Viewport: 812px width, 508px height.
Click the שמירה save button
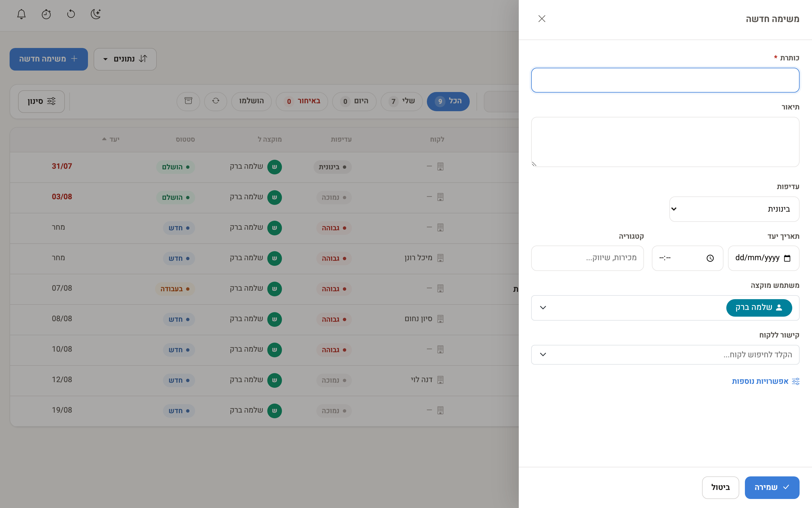tap(772, 487)
